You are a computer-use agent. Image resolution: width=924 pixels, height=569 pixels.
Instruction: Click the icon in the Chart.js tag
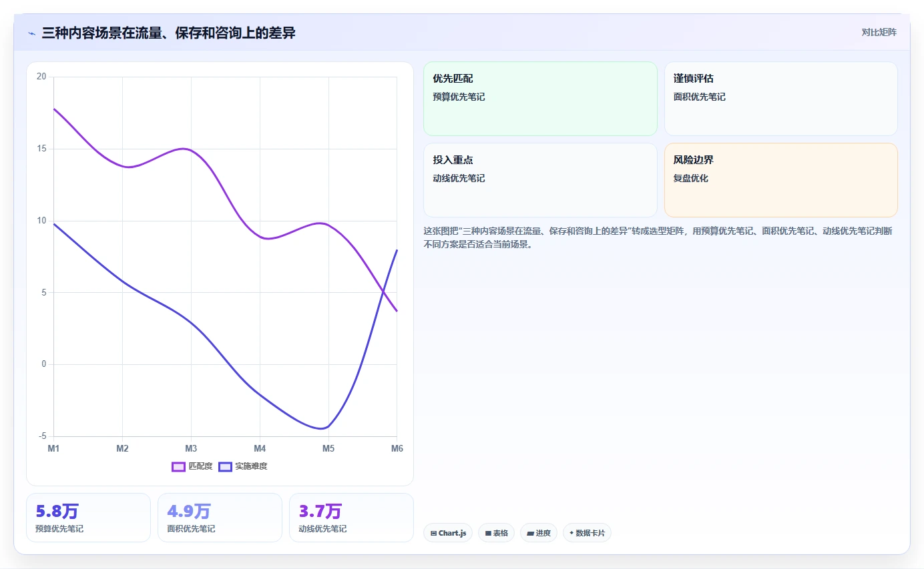pos(433,533)
